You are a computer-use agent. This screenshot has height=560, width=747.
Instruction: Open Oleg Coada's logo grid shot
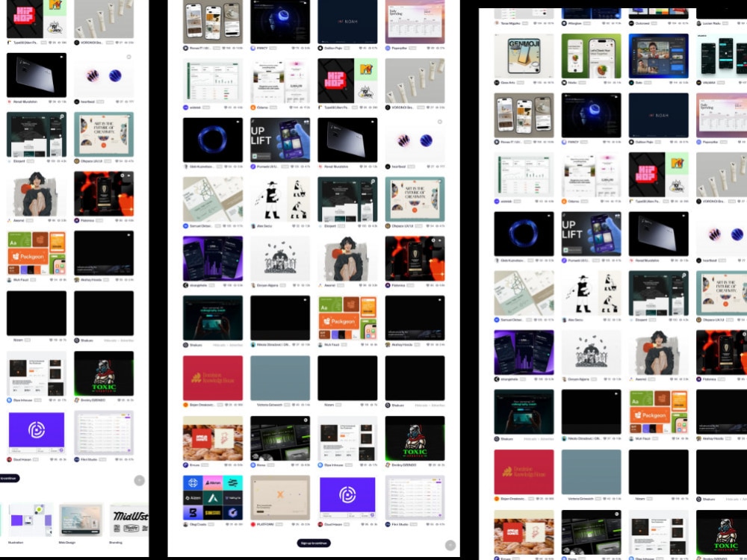(212, 497)
